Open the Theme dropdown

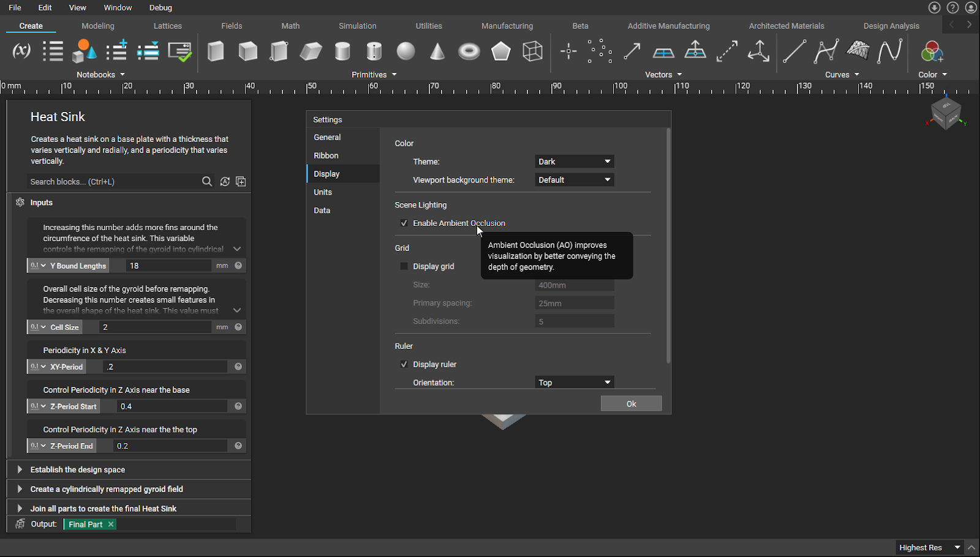[x=574, y=162]
